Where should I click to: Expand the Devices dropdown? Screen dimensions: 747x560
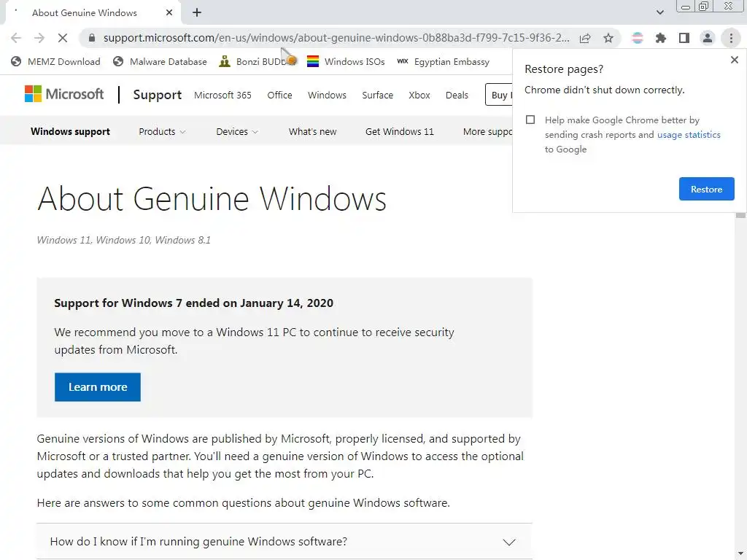point(237,132)
